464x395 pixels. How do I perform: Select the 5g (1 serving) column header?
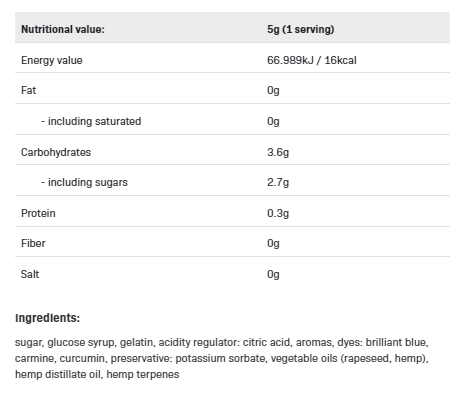point(301,29)
